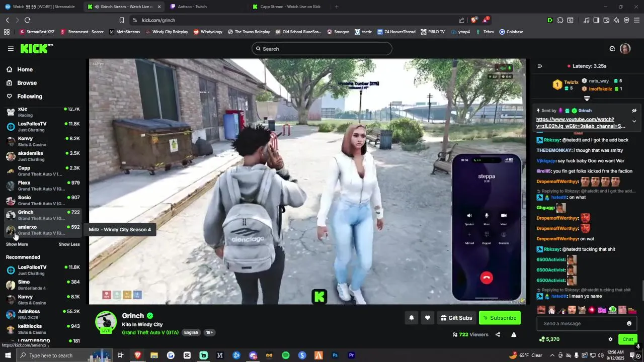The image size is (644, 362).
Task: Switch to the Watch WC/RP Streamable tab
Action: point(40,7)
